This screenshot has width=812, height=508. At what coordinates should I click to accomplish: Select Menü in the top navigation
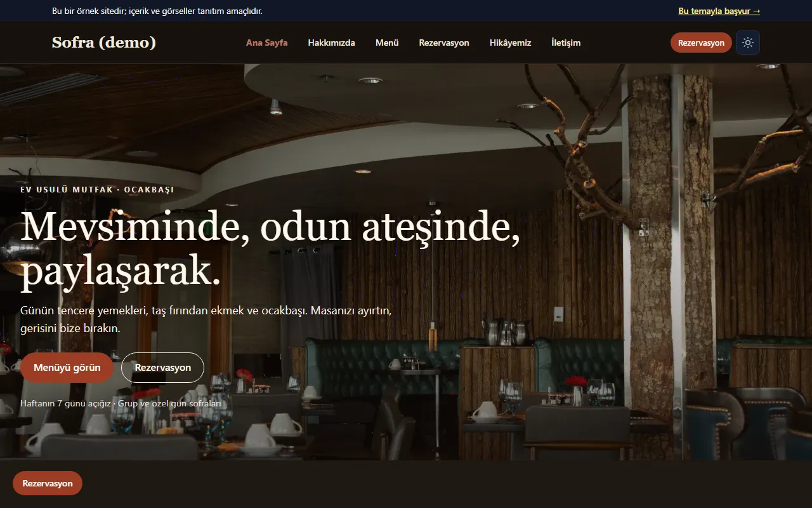[x=387, y=43]
